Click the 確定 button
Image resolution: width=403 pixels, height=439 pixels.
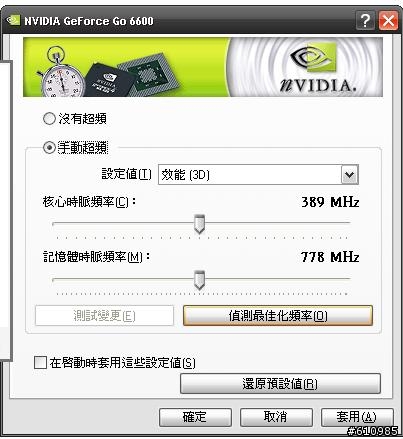click(195, 417)
